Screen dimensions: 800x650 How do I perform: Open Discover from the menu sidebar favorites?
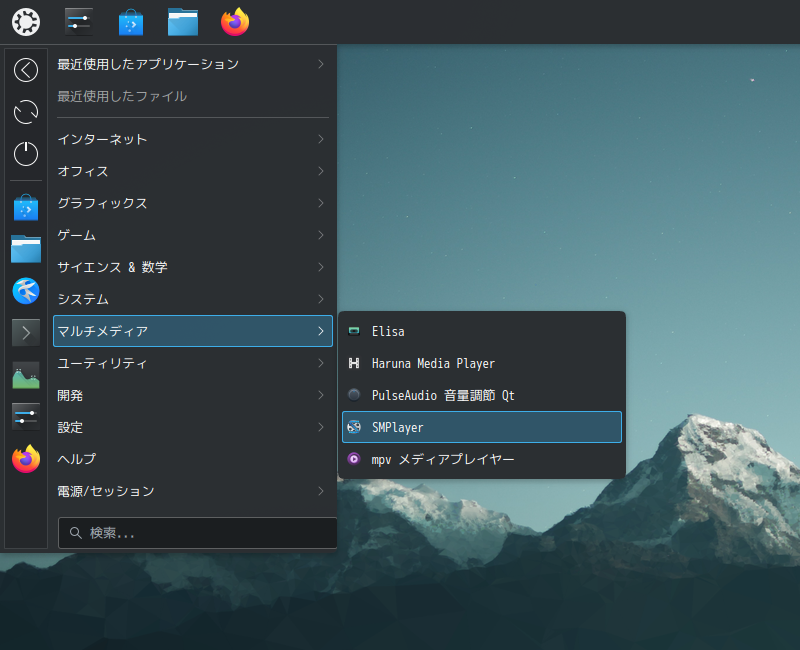[26, 208]
